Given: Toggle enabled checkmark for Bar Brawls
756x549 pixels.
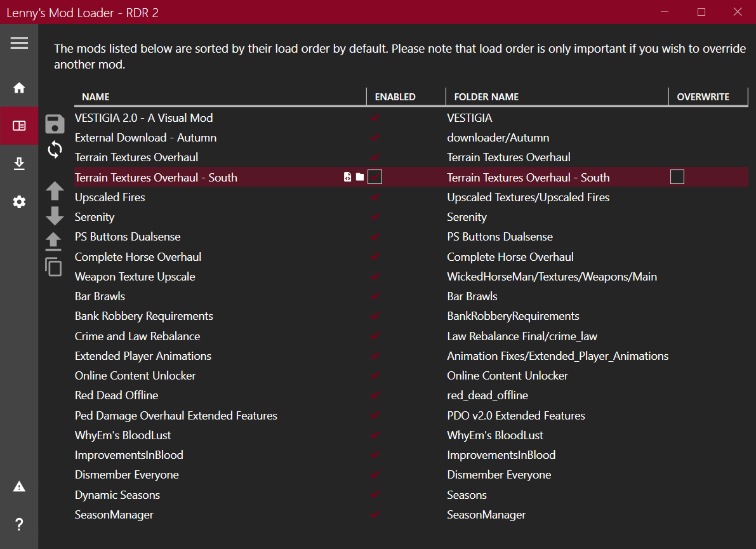Looking at the screenshot, I should (375, 296).
